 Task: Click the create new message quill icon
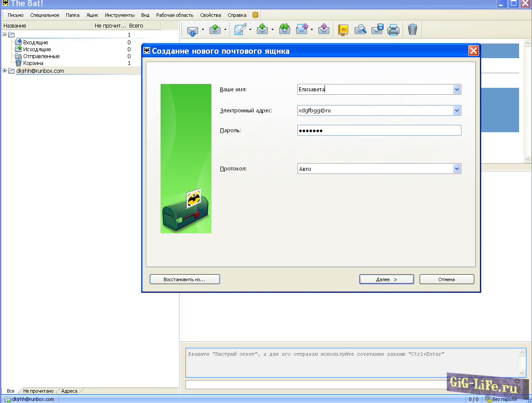click(x=240, y=30)
